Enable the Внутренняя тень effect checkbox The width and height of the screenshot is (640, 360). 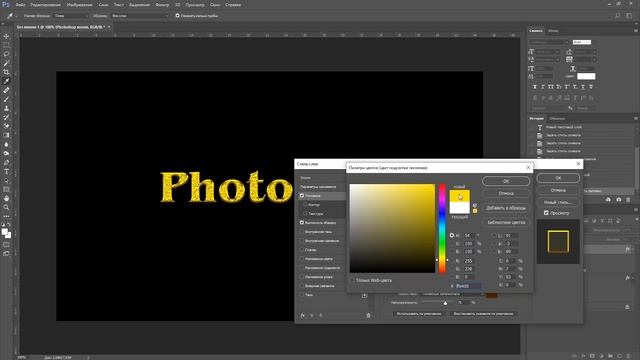[x=302, y=231]
